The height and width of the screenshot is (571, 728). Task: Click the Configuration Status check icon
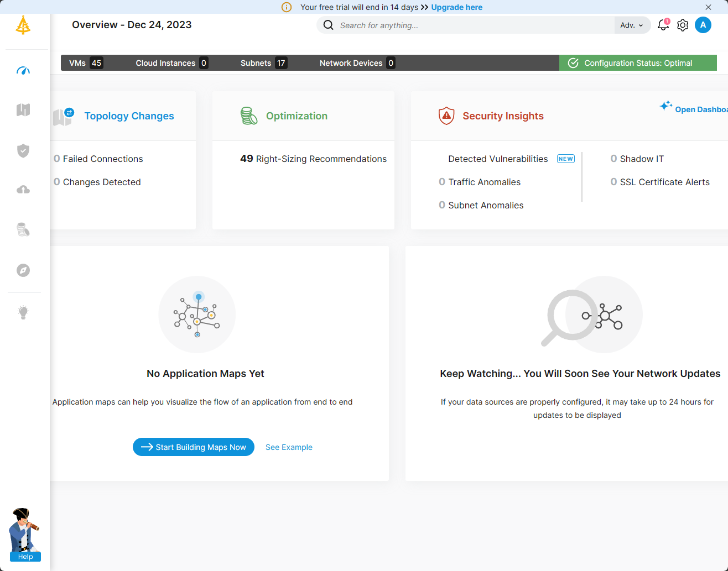click(573, 63)
